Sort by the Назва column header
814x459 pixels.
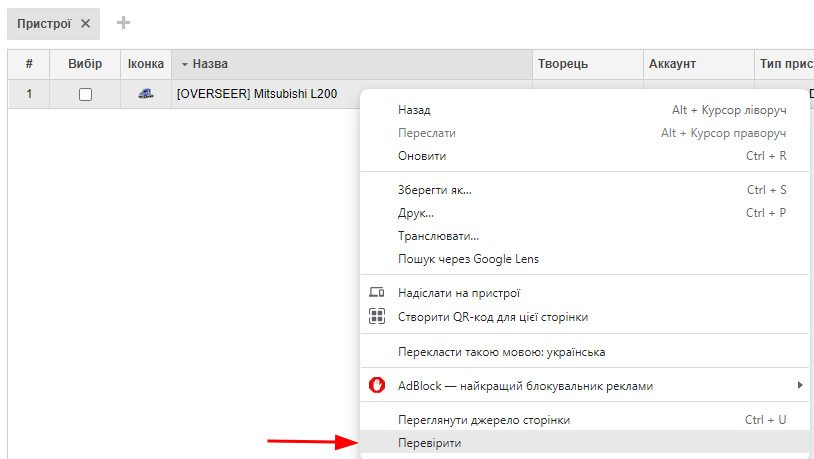(x=352, y=64)
